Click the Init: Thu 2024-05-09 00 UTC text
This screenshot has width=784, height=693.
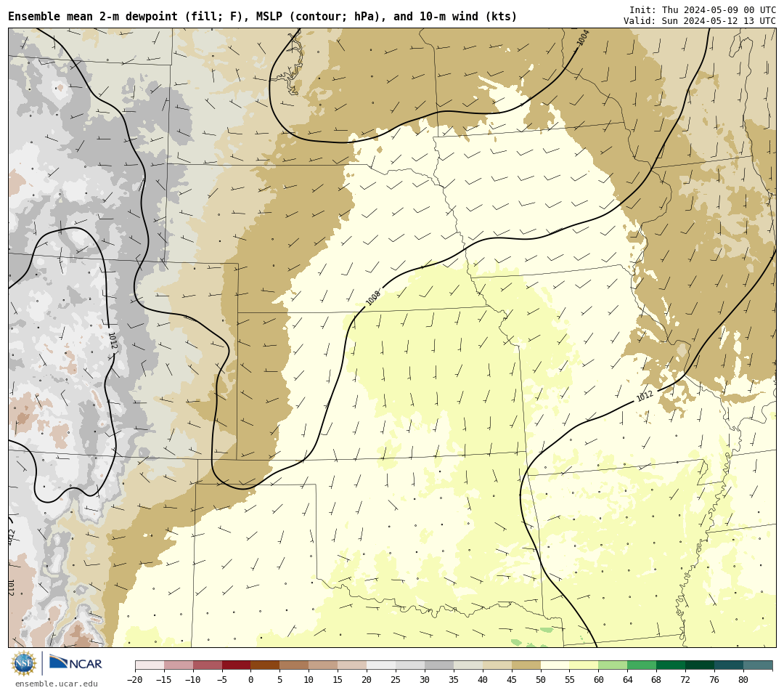(x=703, y=10)
